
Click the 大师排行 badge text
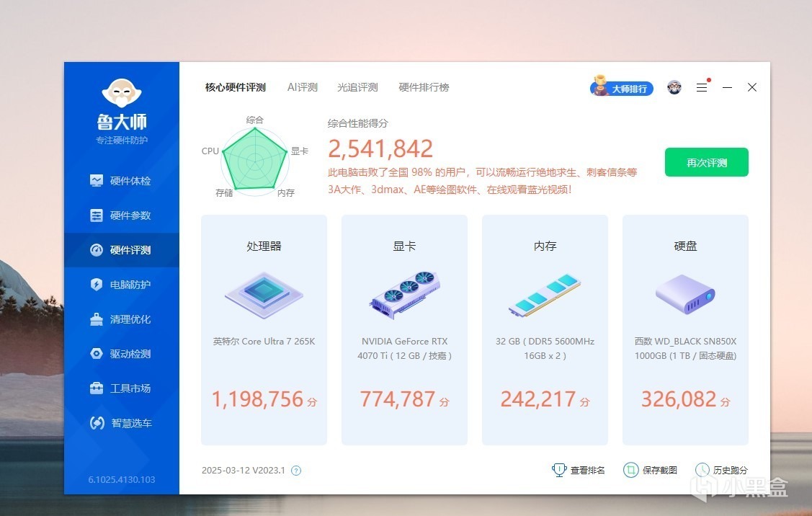[629, 89]
